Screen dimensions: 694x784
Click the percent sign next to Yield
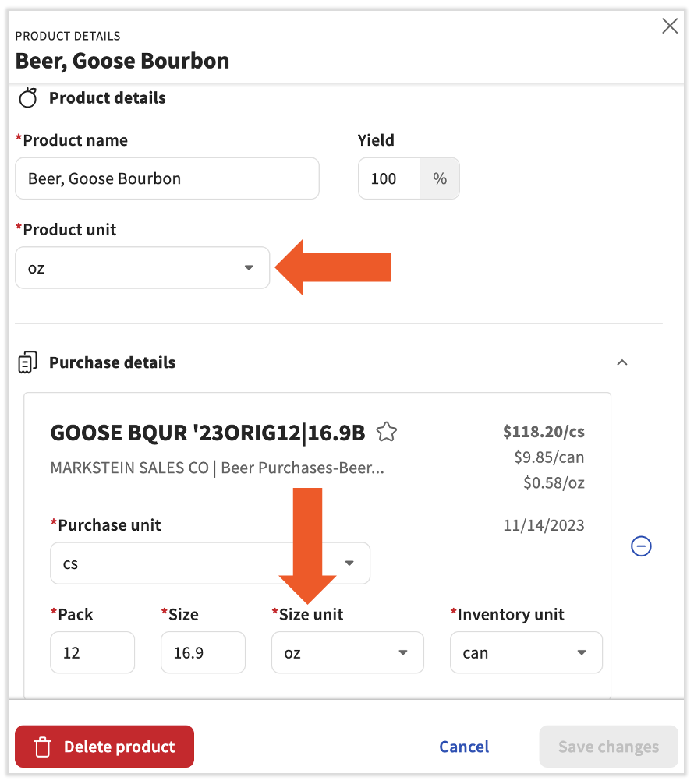(x=440, y=178)
